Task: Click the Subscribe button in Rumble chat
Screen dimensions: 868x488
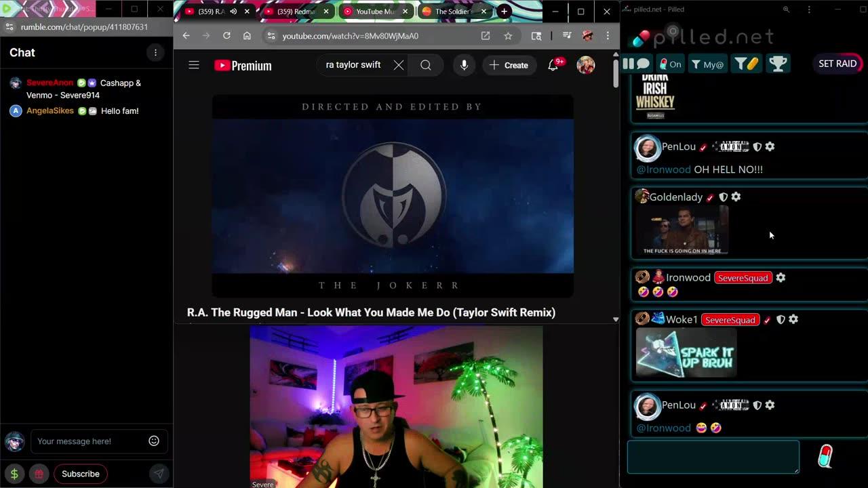Action: (x=81, y=474)
